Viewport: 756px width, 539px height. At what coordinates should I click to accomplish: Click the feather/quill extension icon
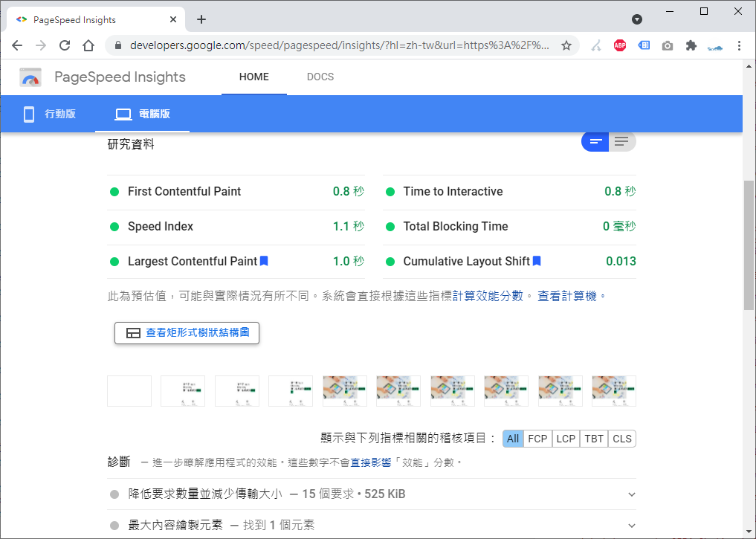(x=596, y=45)
